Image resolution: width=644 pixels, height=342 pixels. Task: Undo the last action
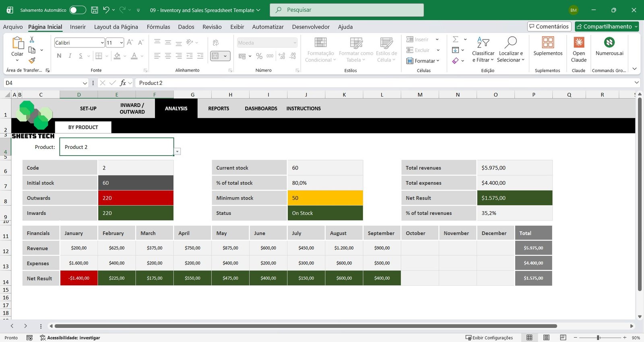(x=106, y=10)
